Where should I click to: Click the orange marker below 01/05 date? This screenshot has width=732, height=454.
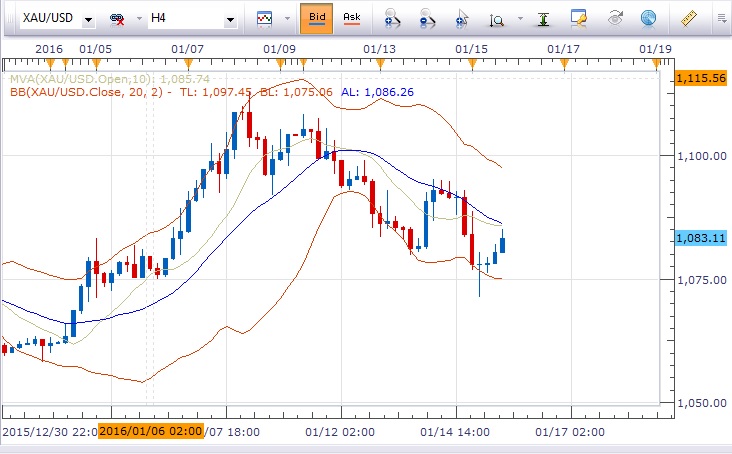96,63
